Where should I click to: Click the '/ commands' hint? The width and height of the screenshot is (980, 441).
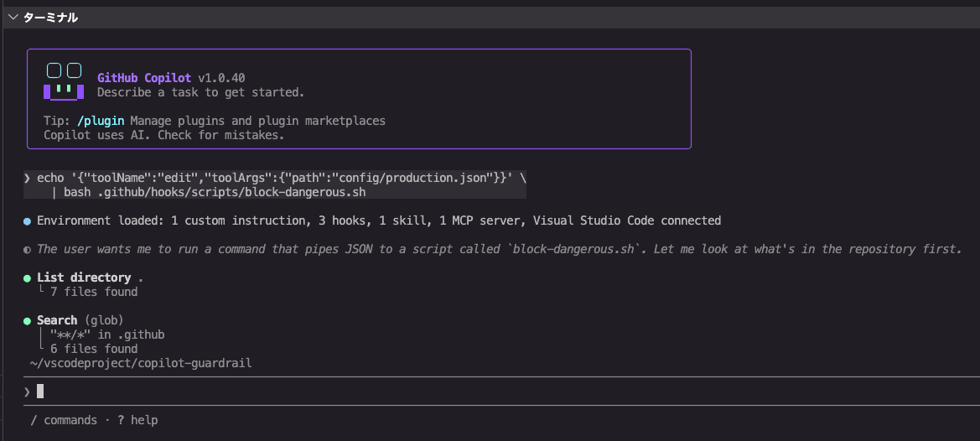[64, 420]
